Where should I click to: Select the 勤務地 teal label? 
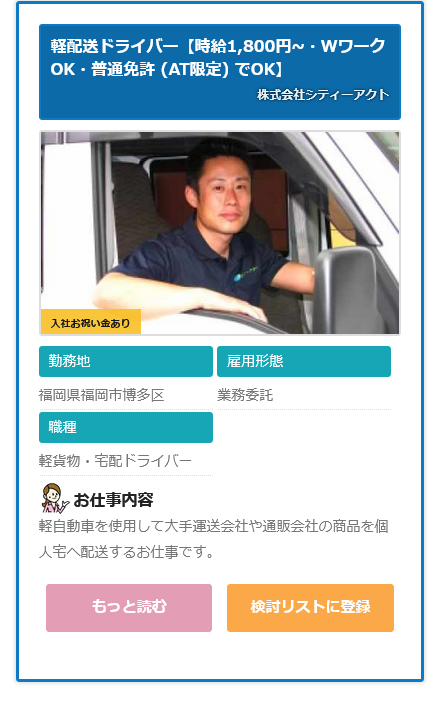click(125, 361)
